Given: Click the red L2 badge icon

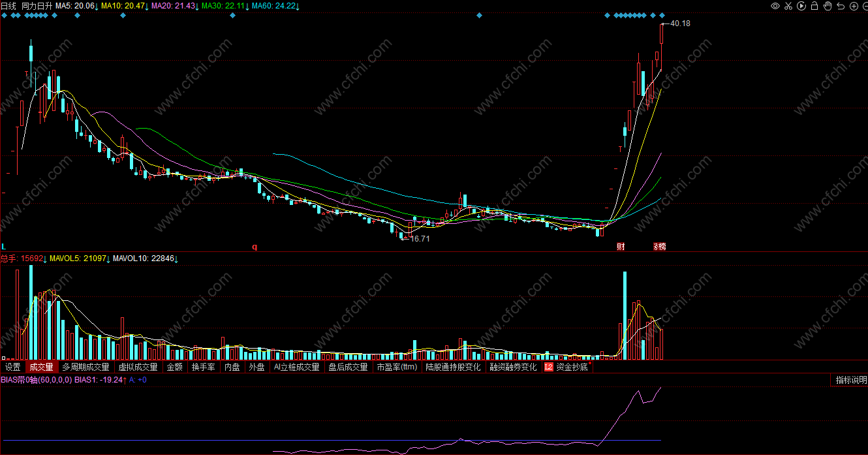Looking at the screenshot, I should [548, 367].
